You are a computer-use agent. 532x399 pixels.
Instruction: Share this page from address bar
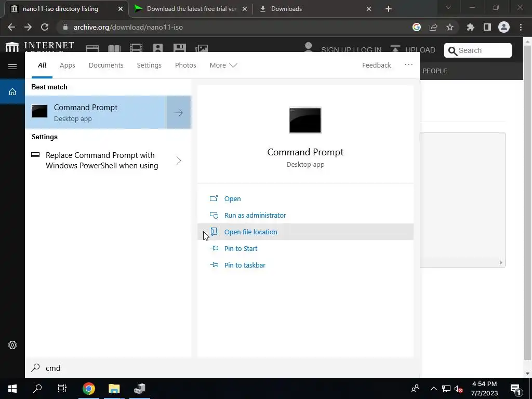[433, 27]
